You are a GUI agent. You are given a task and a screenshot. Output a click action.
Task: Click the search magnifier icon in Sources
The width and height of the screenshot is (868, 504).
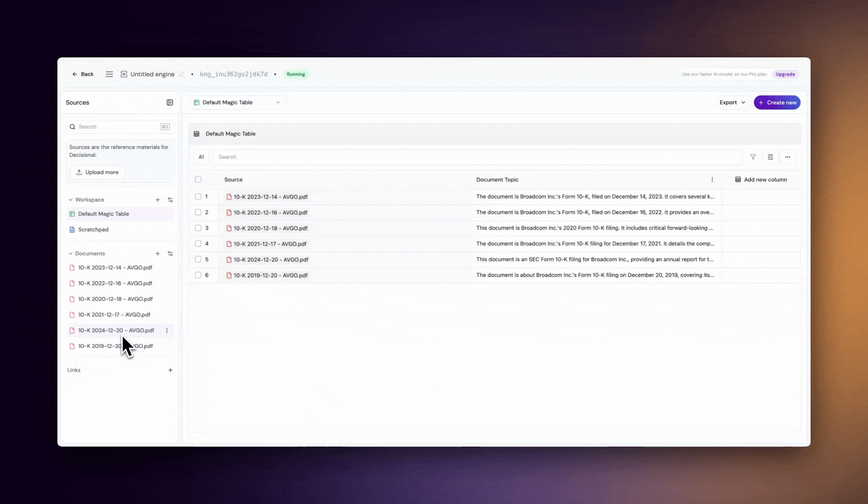[x=72, y=127]
